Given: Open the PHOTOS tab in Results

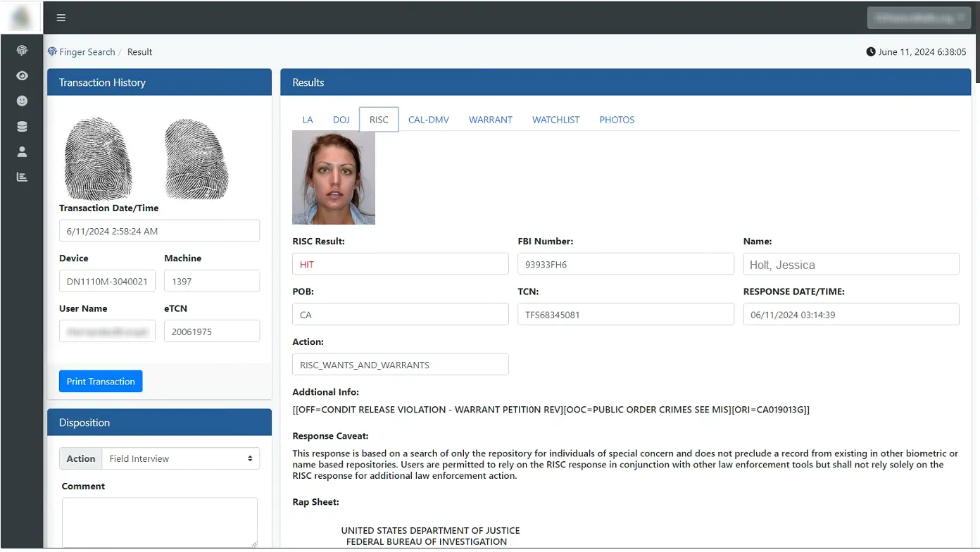Looking at the screenshot, I should click(617, 120).
